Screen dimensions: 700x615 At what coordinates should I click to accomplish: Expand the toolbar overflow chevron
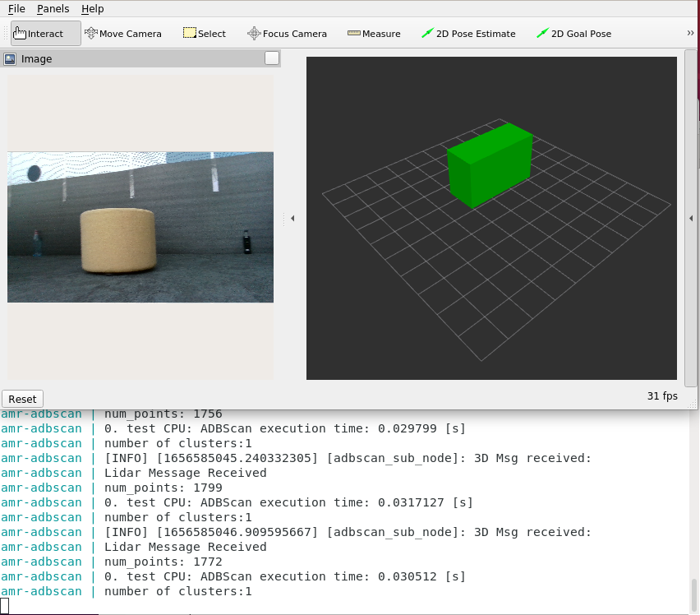[690, 34]
